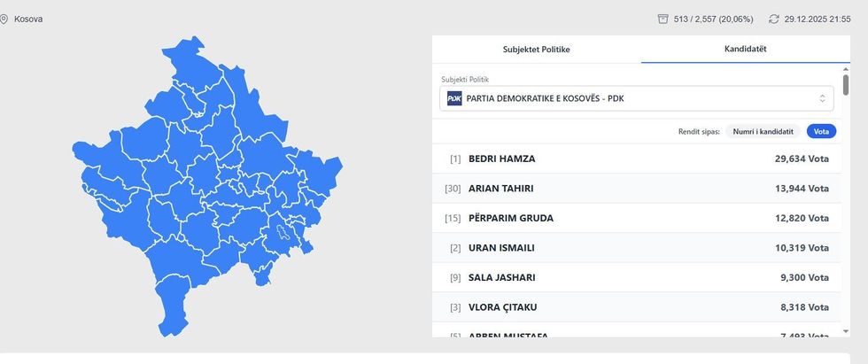
Task: Select Vlora Çitaku candidate row
Action: (x=638, y=307)
